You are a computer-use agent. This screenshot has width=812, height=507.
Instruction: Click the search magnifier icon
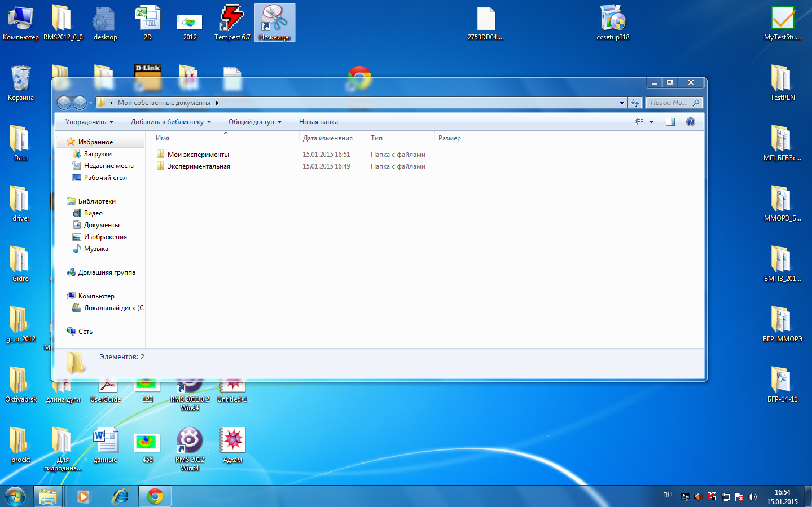click(x=696, y=103)
